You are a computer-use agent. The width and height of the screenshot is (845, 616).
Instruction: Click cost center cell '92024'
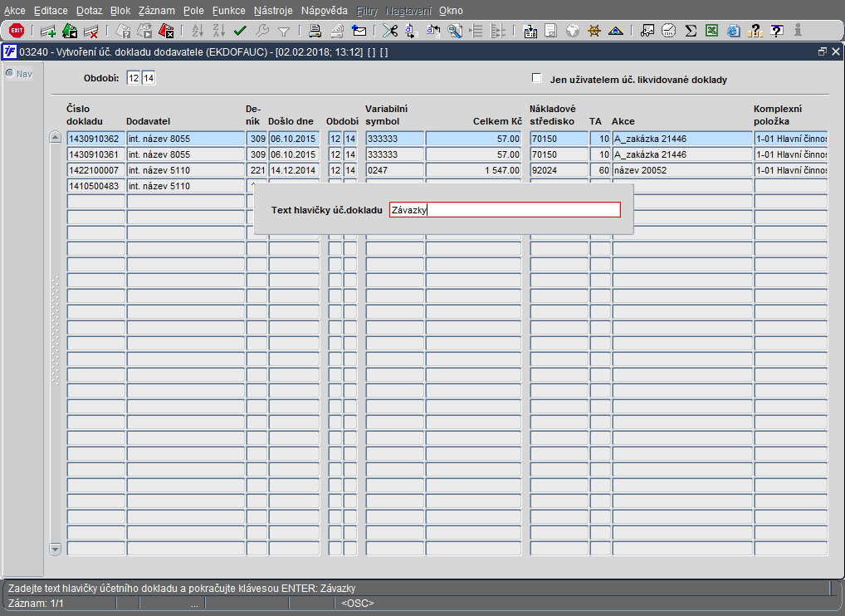(559, 169)
